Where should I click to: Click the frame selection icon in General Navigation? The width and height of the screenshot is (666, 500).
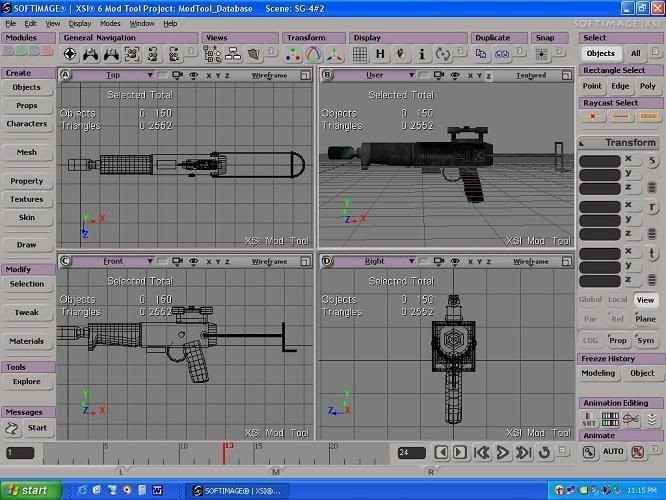(x=132, y=54)
